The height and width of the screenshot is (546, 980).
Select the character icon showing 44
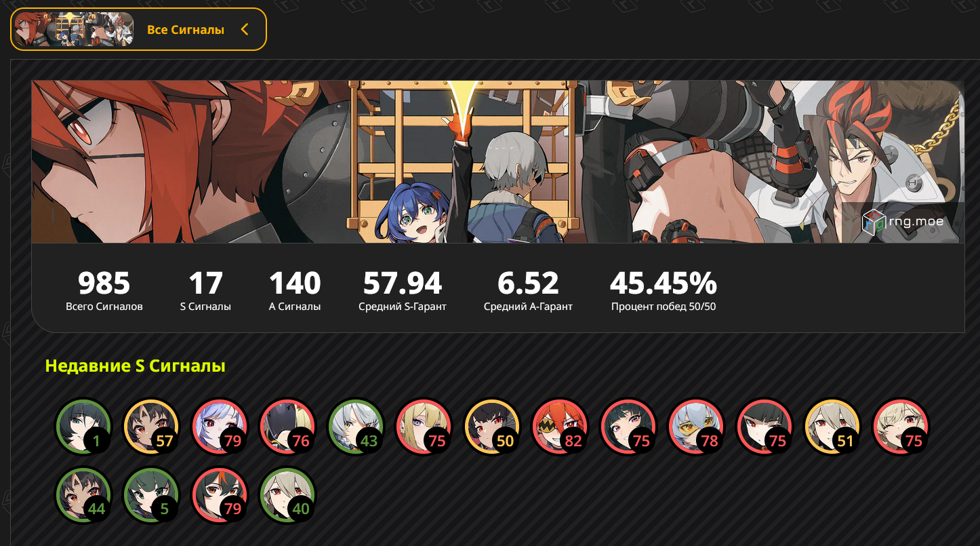[83, 495]
